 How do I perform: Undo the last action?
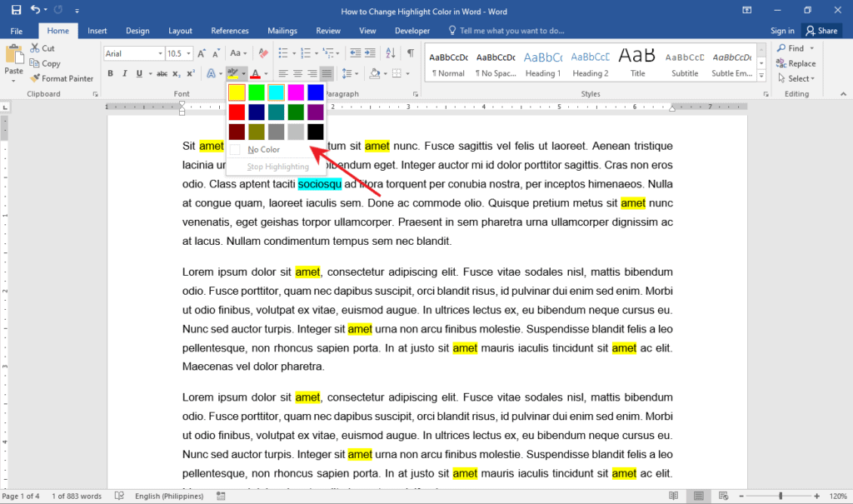coord(35,10)
